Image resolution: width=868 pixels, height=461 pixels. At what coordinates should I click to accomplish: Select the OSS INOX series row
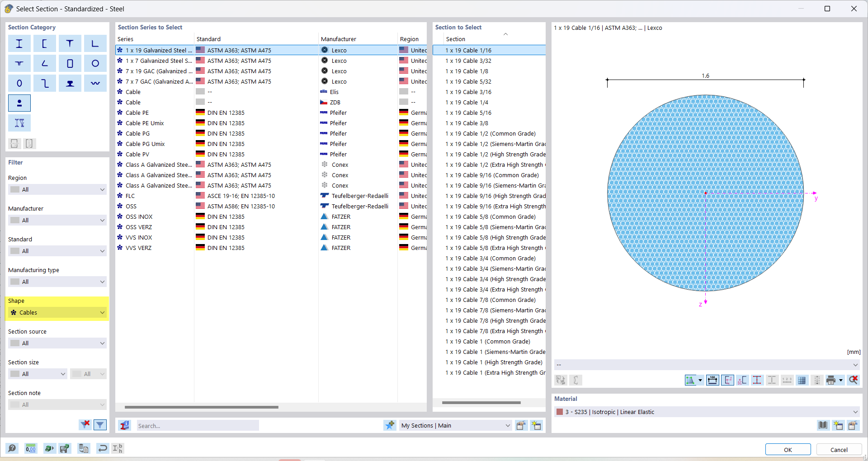pos(271,217)
